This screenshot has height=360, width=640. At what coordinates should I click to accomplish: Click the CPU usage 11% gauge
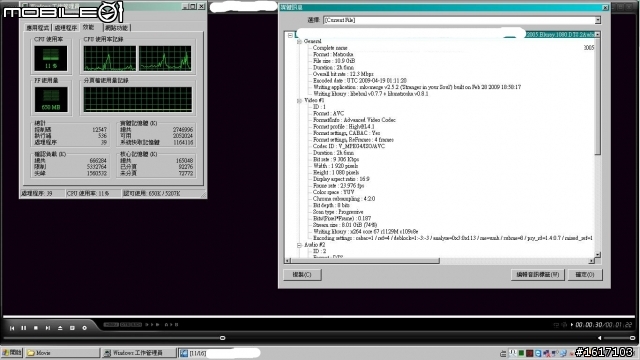pos(51,58)
